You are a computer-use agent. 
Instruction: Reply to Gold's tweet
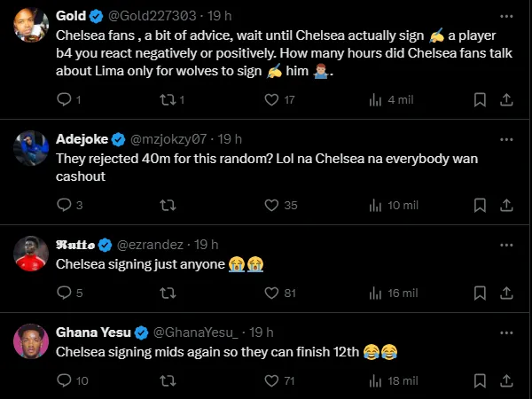click(63, 100)
